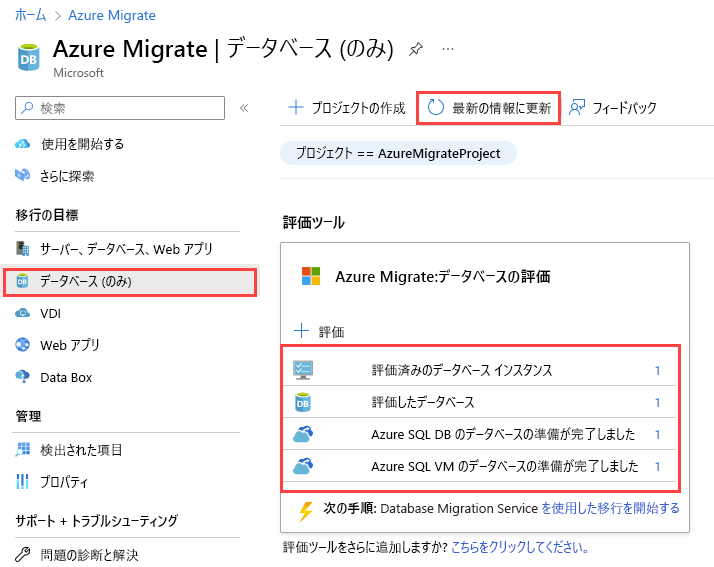The image size is (714, 567).
Task: Open プロパティ in the sidebar
Action: click(x=64, y=482)
